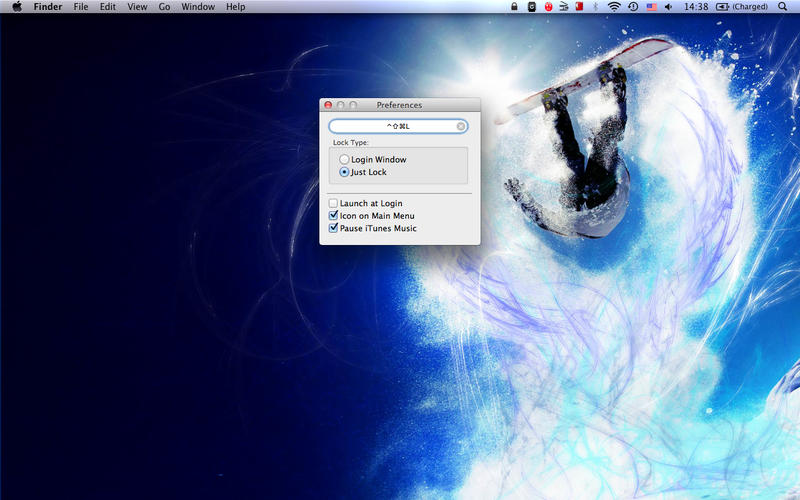Clear the hotkey shortcut with X button

[461, 126]
